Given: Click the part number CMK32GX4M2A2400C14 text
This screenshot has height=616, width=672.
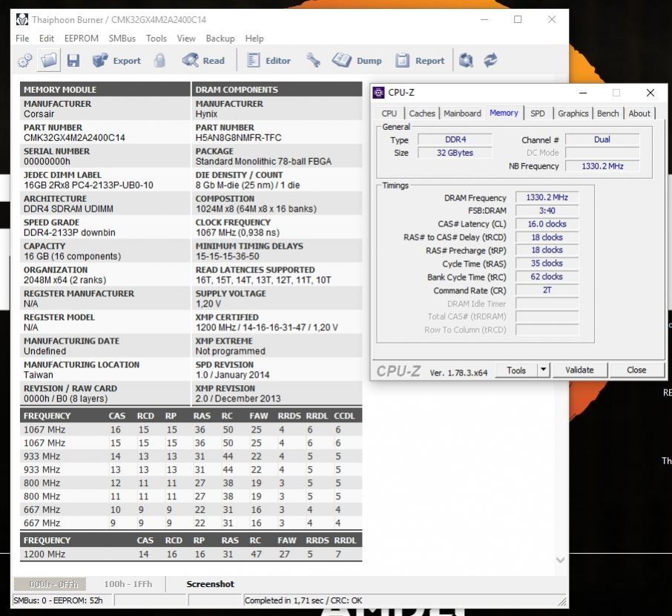Looking at the screenshot, I should click(74, 138).
